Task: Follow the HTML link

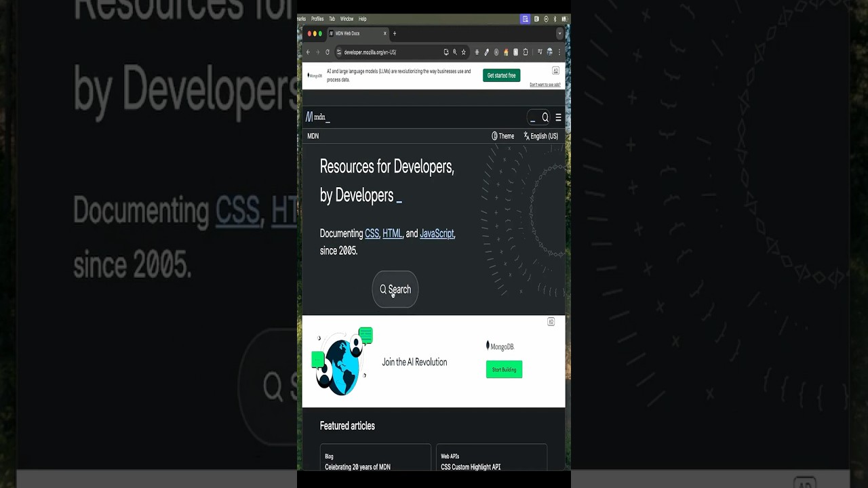Action: point(392,233)
